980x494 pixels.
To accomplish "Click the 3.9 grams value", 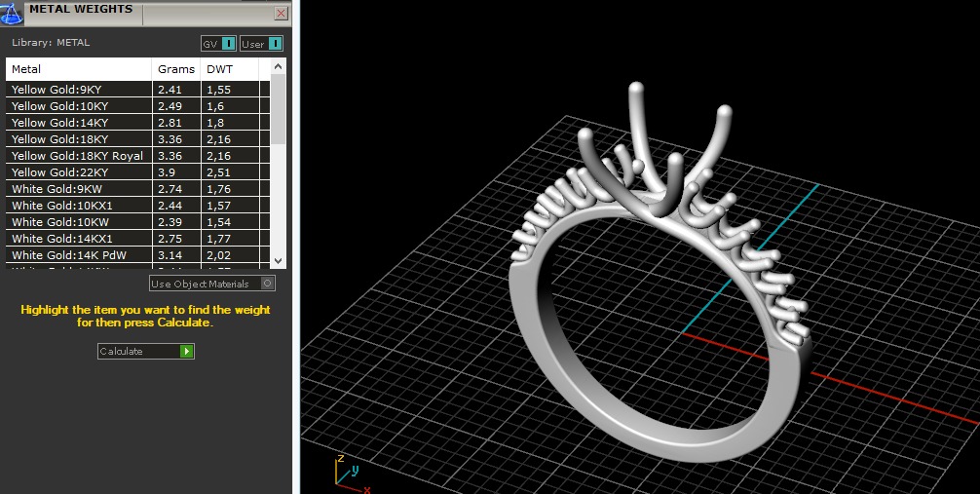I will [167, 172].
